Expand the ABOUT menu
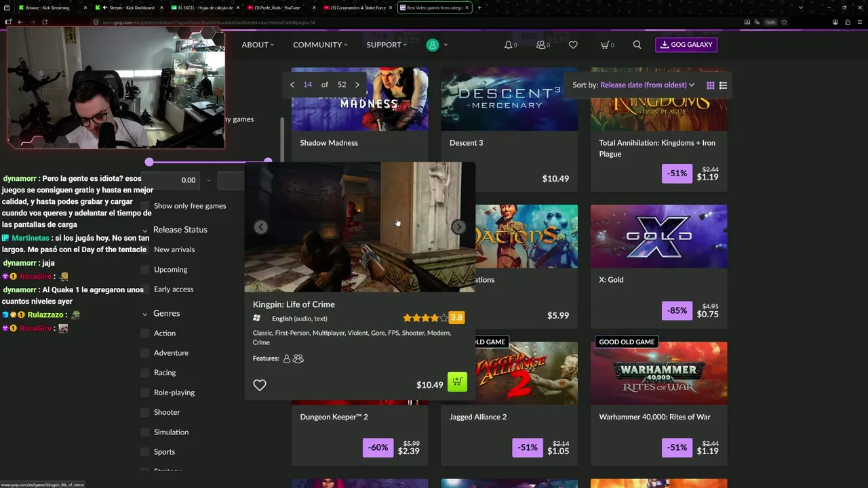This screenshot has height=488, width=868. tap(258, 45)
